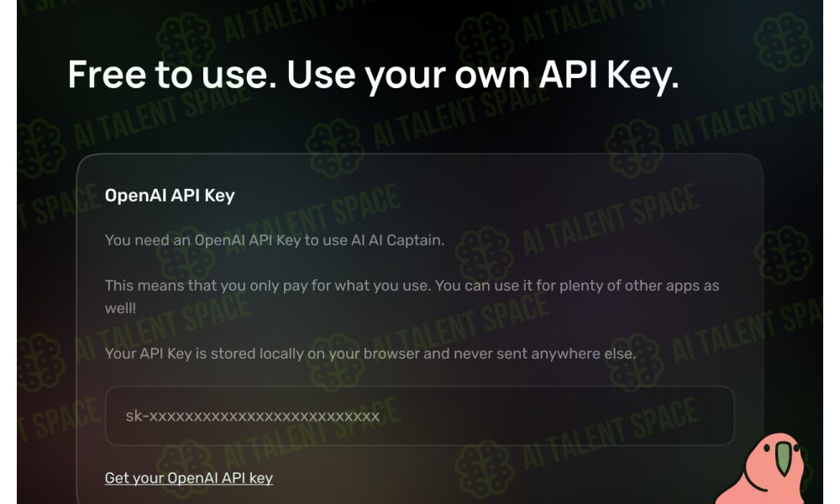Focus the sk-xxxx API key input field
Viewport: 840px width, 504px height.
coord(419,416)
